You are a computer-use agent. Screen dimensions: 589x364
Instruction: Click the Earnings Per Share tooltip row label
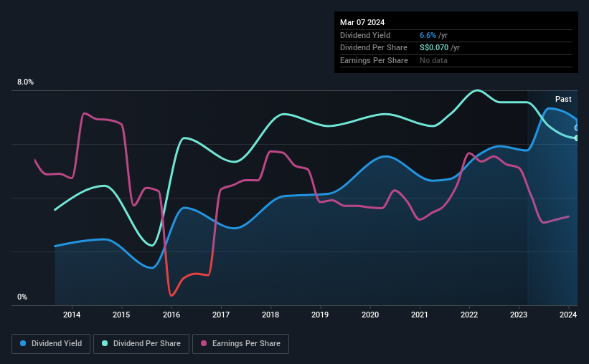point(374,60)
